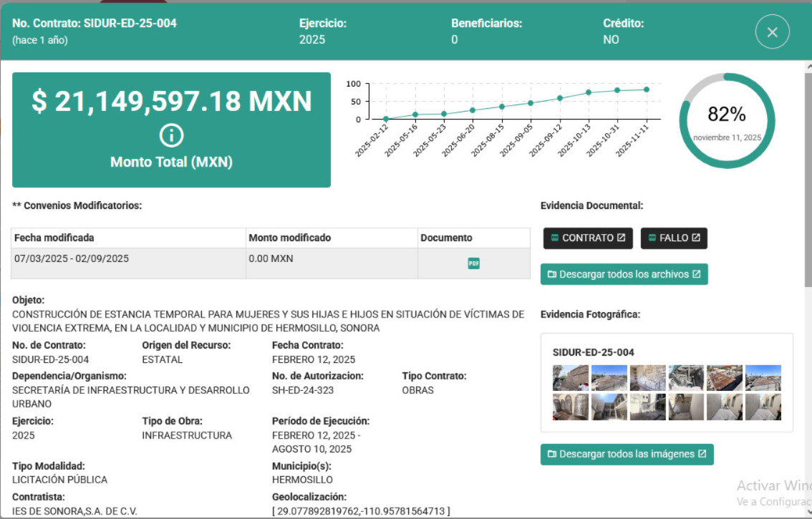Viewport: 812px width, 519px height.
Task: Open the CONTRATO document
Action: point(587,238)
